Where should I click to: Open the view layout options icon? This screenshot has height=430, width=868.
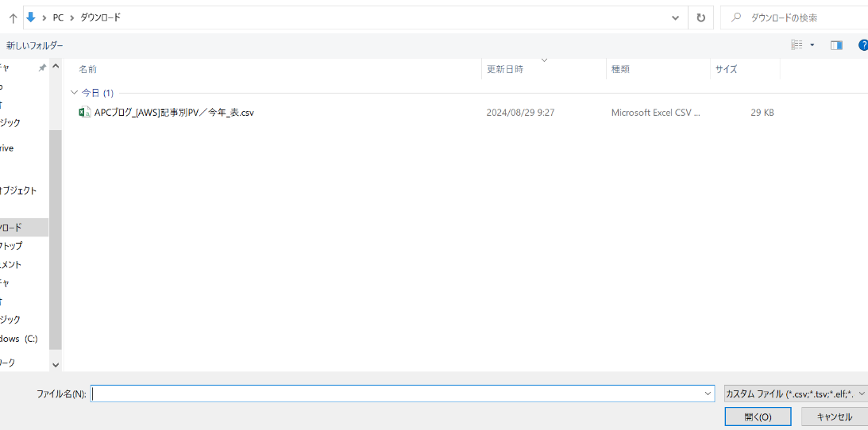tap(797, 44)
